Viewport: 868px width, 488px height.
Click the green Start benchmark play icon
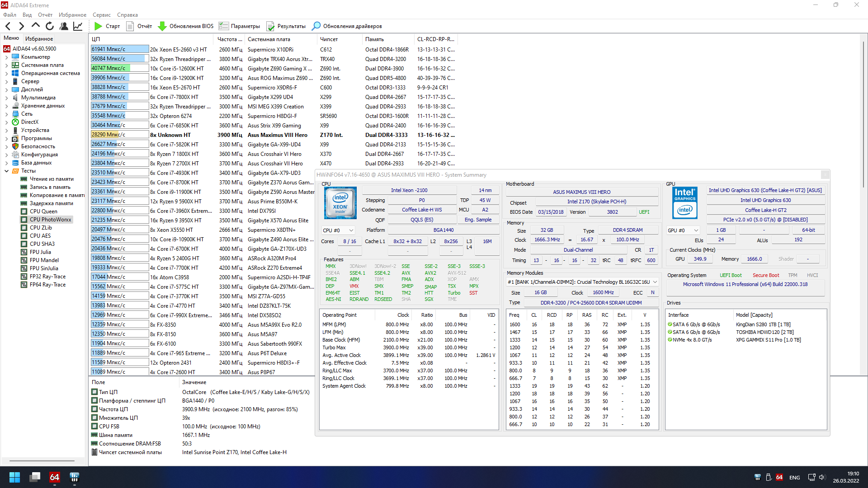pos(98,26)
